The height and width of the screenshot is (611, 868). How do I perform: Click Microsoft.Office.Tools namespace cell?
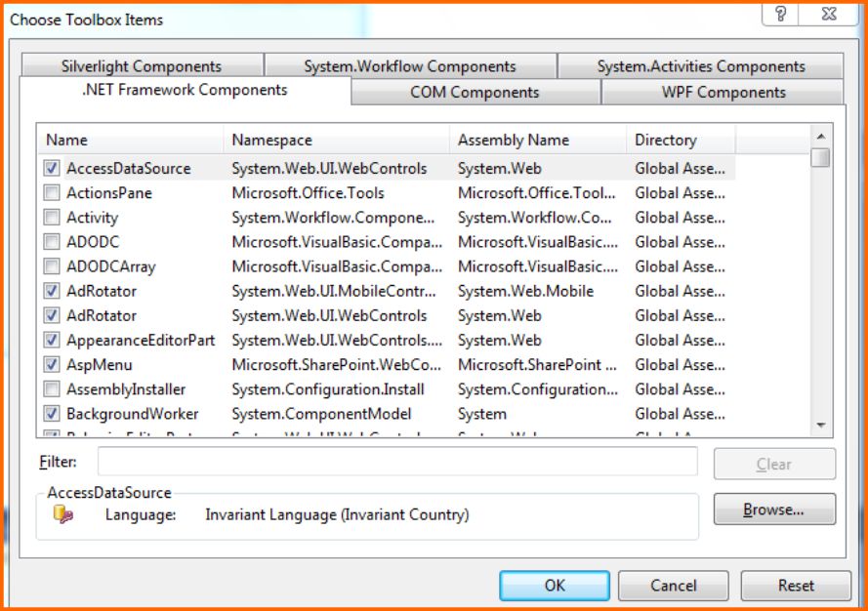coord(308,192)
